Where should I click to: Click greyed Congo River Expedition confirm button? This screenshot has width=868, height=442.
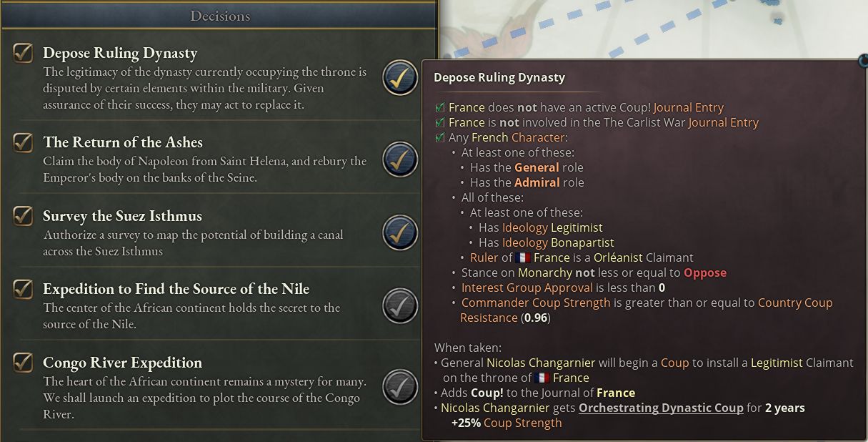pyautogui.click(x=399, y=386)
